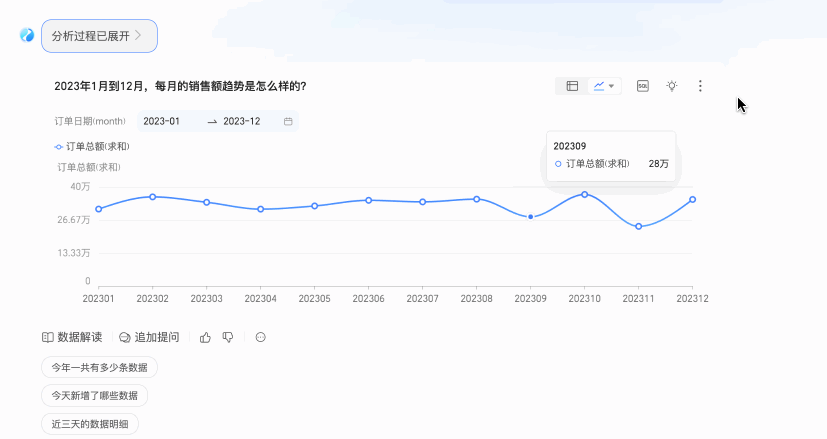Click the 13.33万 y-axis label

(x=74, y=253)
